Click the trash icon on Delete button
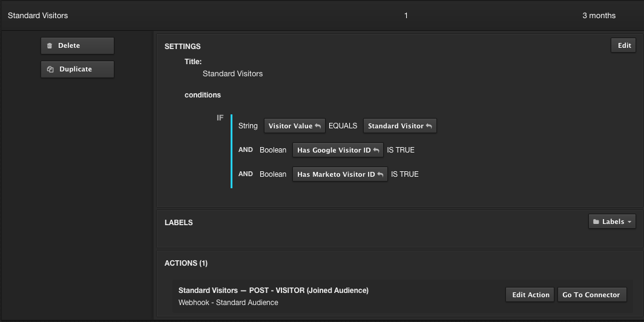 pyautogui.click(x=50, y=46)
